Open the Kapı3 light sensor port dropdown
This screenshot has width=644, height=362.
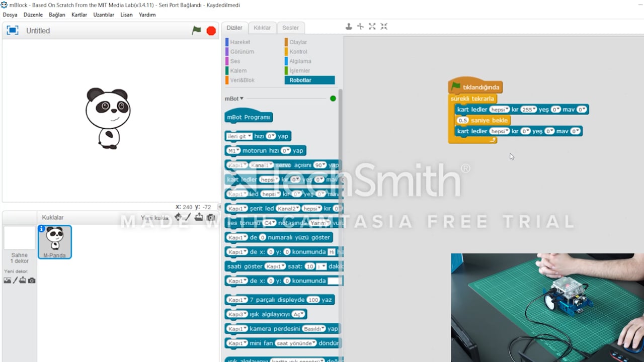(x=237, y=314)
